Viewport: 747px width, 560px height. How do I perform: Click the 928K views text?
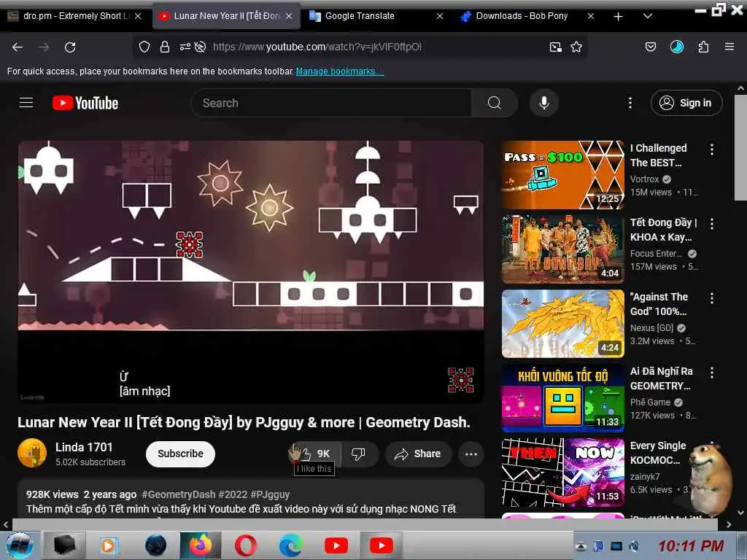click(x=52, y=494)
